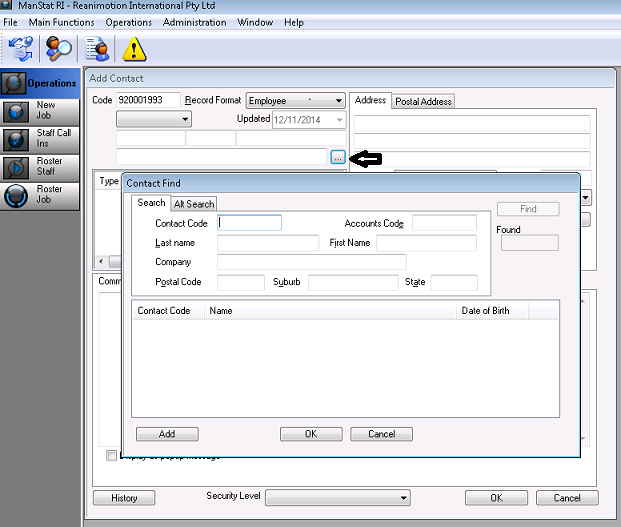The height and width of the screenshot is (527, 621).
Task: Switch to the Postal Address tab
Action: [423, 101]
